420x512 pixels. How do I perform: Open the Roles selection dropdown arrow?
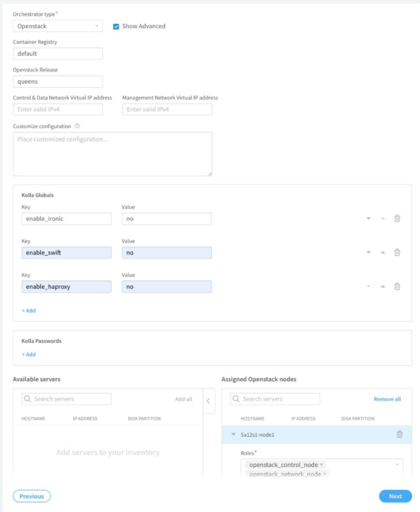(x=397, y=464)
